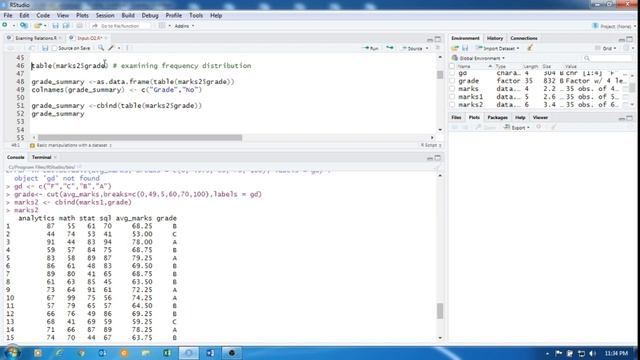Open the file explorer from taskbar

coord(145,353)
